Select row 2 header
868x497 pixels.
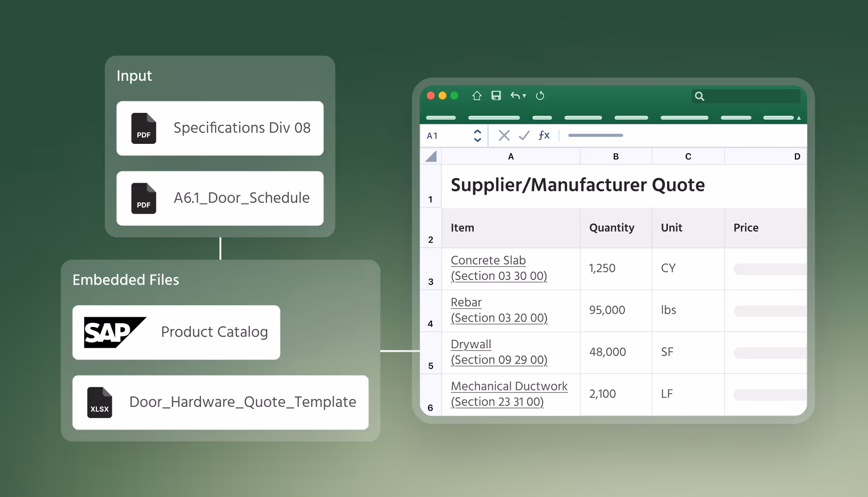[431, 228]
